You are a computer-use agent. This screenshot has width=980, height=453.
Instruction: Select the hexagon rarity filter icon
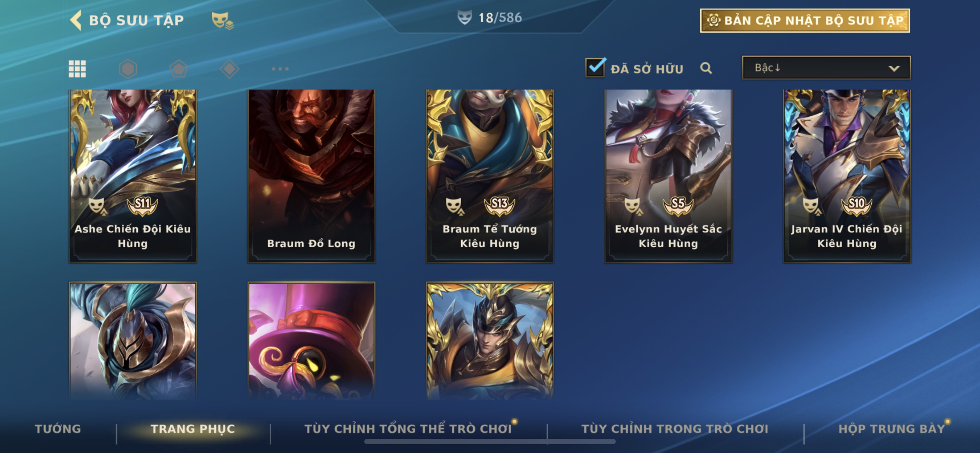coord(128,69)
